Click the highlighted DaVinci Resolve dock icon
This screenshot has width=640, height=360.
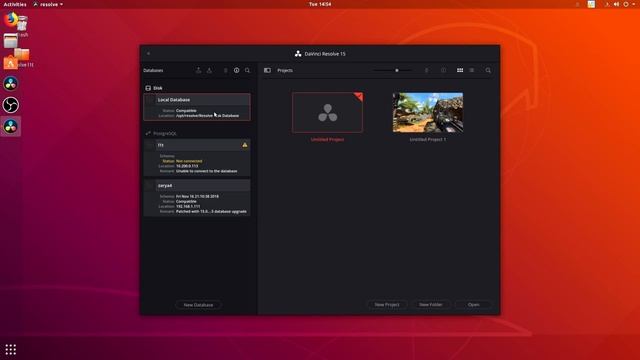pyautogui.click(x=11, y=127)
